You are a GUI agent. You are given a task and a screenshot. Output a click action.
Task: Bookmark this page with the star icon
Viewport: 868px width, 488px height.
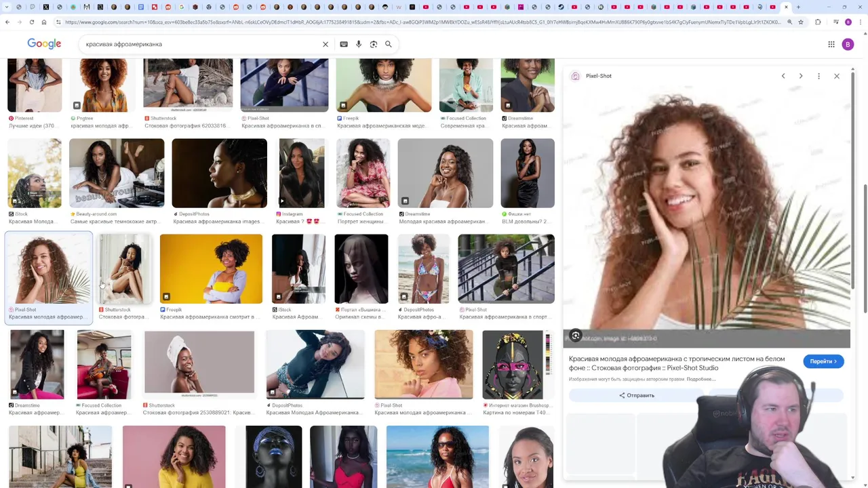point(801,22)
